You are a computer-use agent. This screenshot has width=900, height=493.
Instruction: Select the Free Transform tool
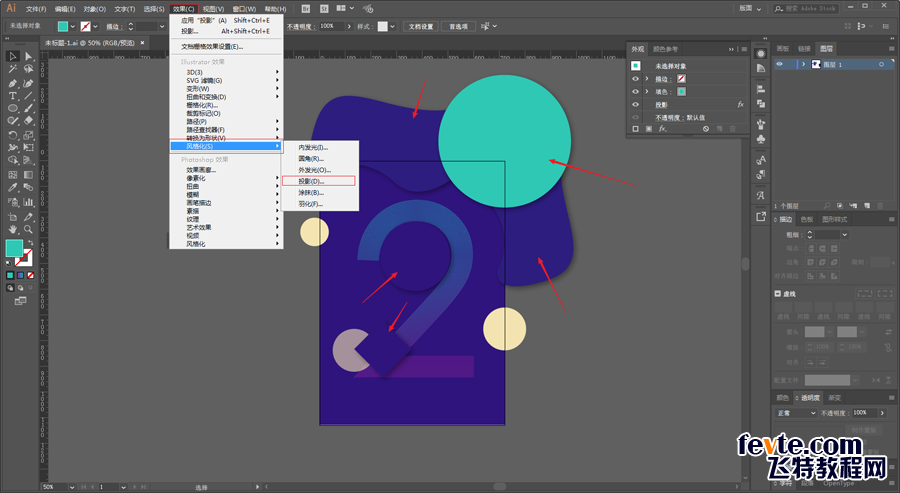(28, 148)
